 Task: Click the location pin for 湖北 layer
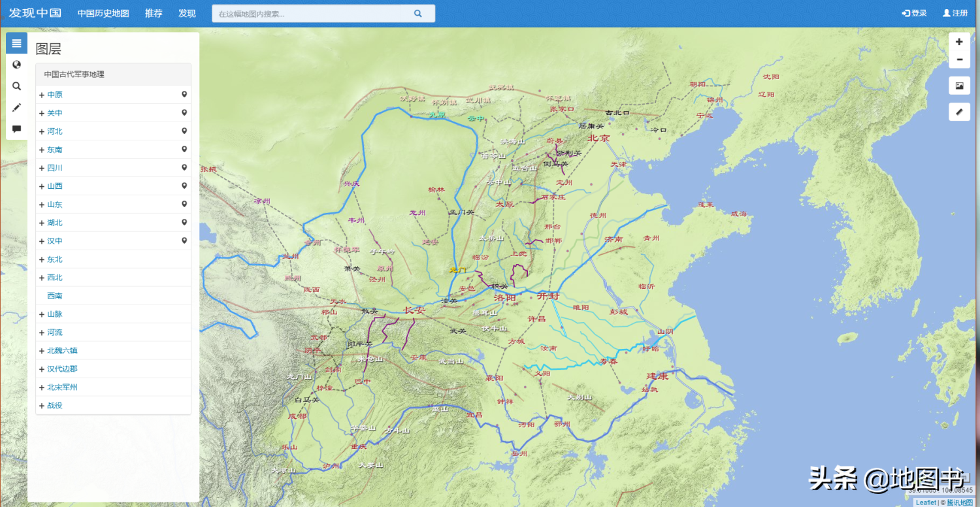(x=184, y=223)
